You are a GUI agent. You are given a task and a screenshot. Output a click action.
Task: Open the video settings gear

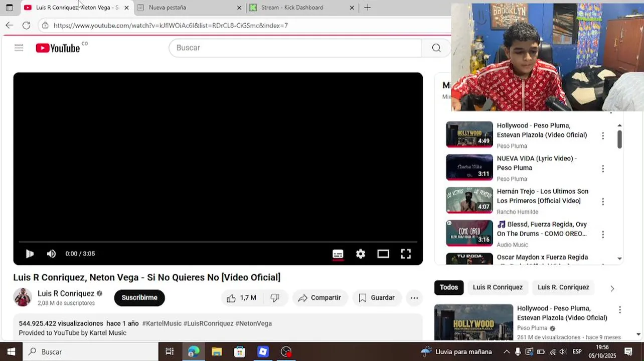[x=361, y=254]
